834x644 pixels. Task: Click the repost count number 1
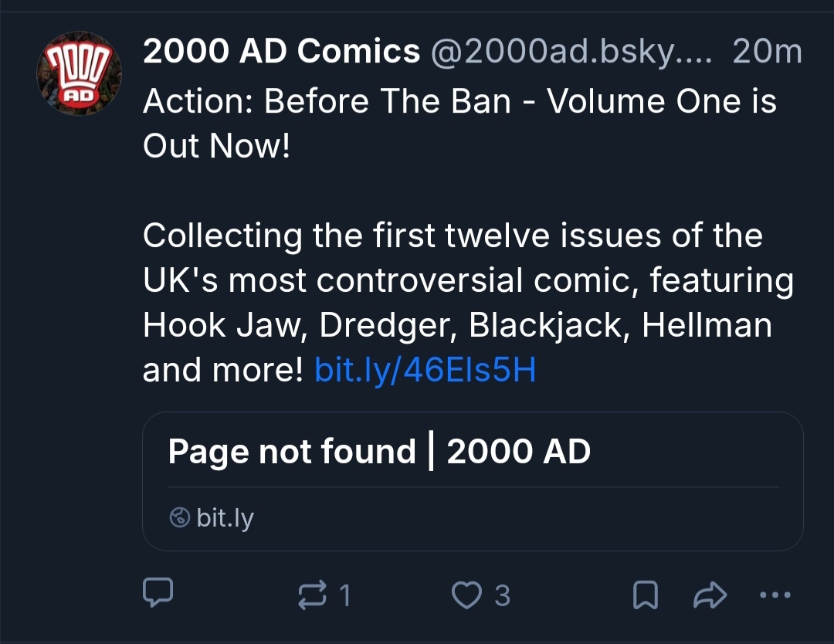[x=345, y=595]
